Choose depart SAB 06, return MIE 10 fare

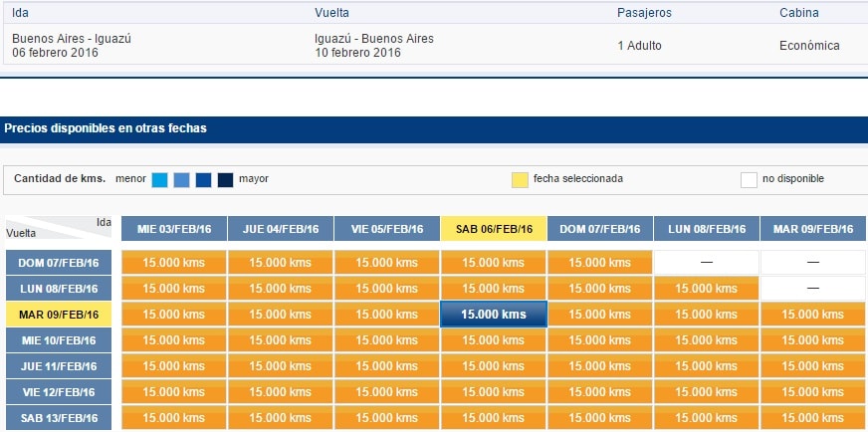(x=494, y=340)
